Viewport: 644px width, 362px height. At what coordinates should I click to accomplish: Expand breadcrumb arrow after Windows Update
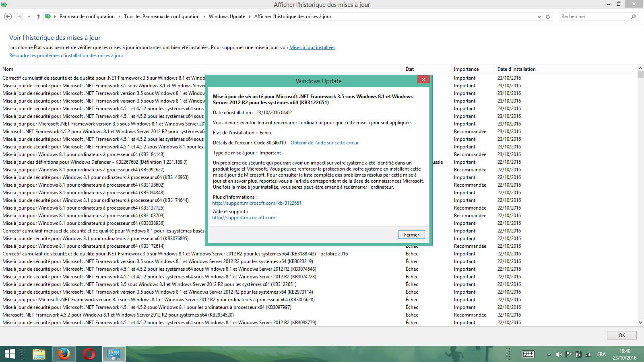pos(250,16)
